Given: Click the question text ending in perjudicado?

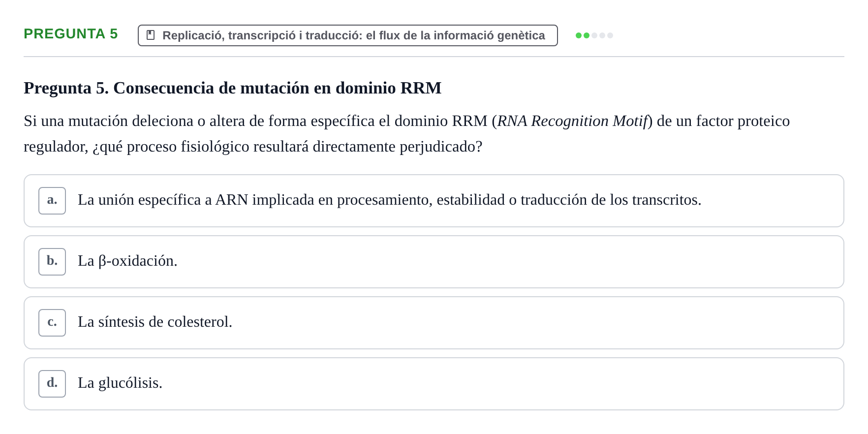Looking at the screenshot, I should (407, 134).
